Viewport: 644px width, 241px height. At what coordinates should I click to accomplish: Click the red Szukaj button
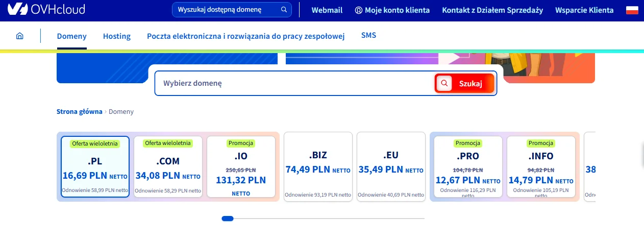pyautogui.click(x=465, y=83)
